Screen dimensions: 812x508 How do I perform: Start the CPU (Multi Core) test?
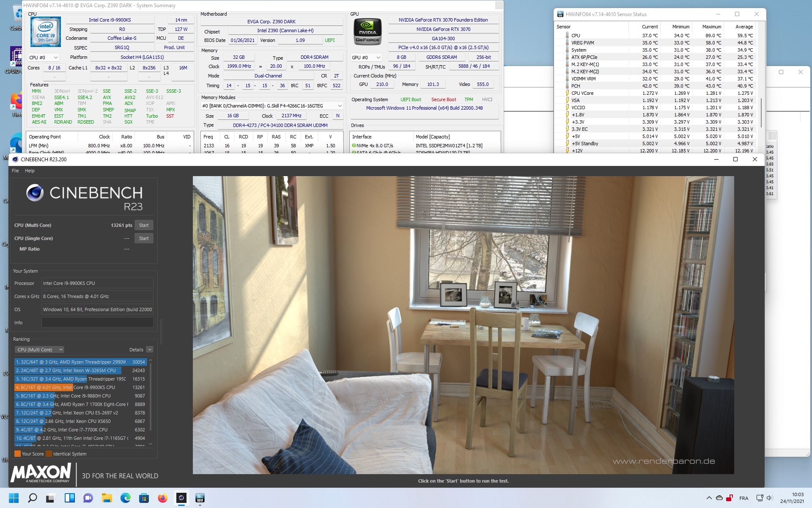[144, 225]
